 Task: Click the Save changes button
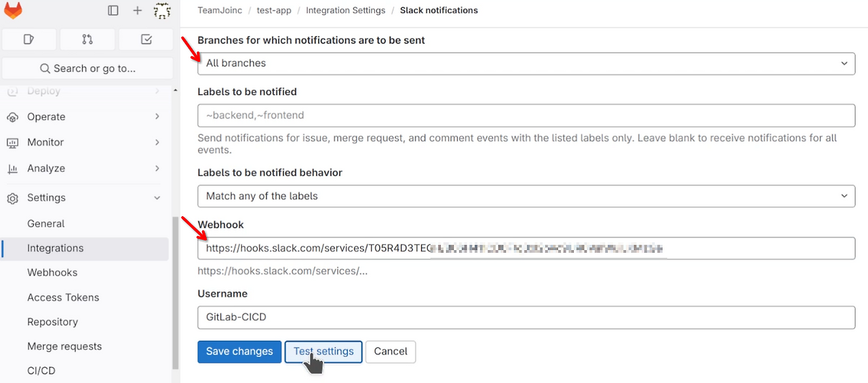pos(239,351)
